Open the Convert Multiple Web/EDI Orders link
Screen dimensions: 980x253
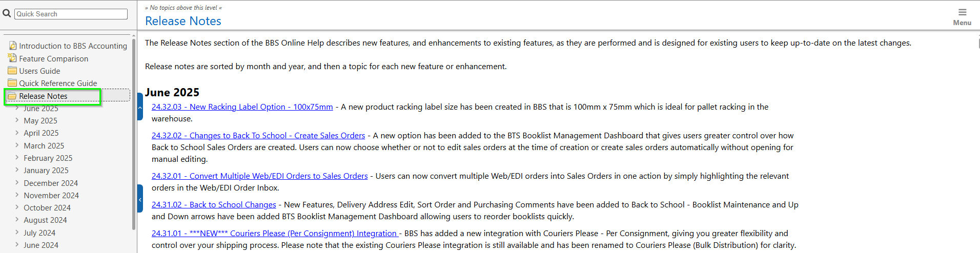pyautogui.click(x=259, y=176)
